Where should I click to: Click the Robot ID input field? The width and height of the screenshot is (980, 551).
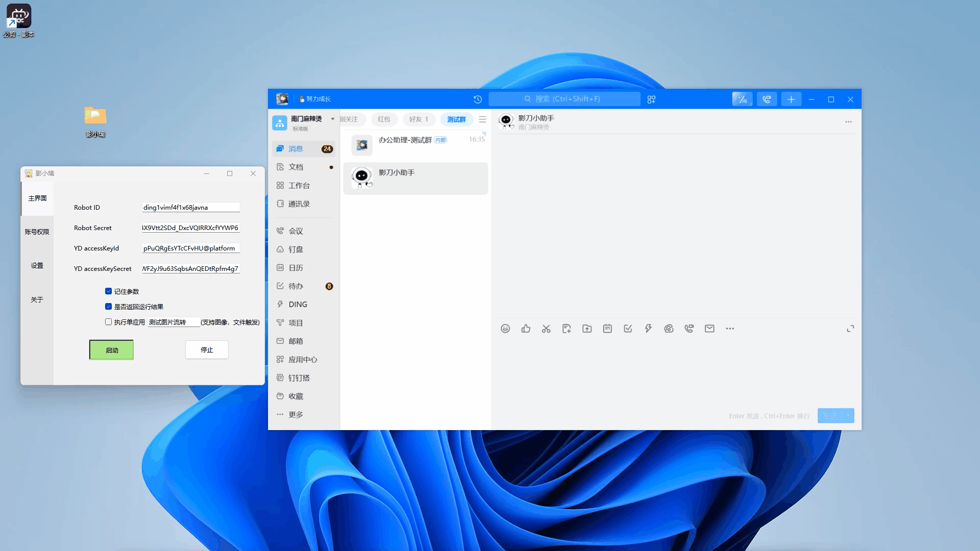click(x=190, y=208)
